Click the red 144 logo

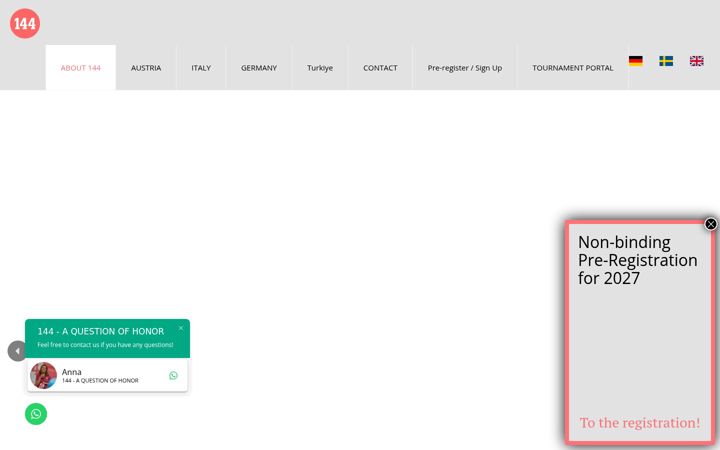tap(25, 23)
